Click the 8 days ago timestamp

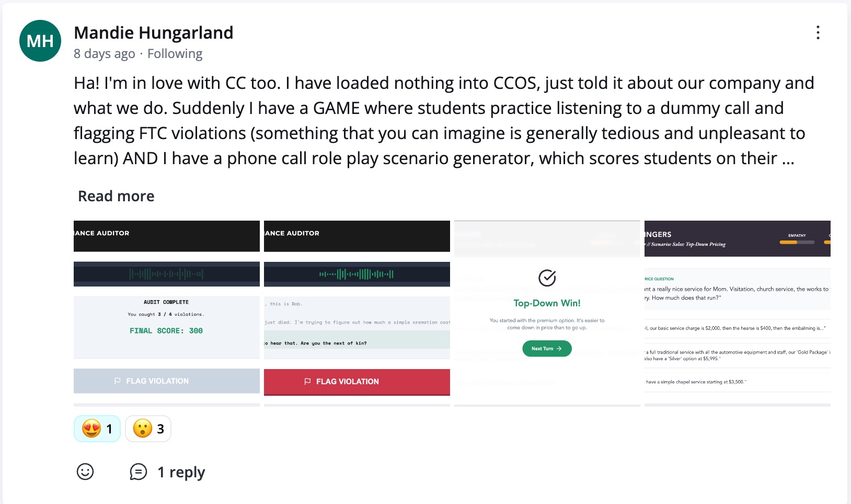pyautogui.click(x=105, y=53)
